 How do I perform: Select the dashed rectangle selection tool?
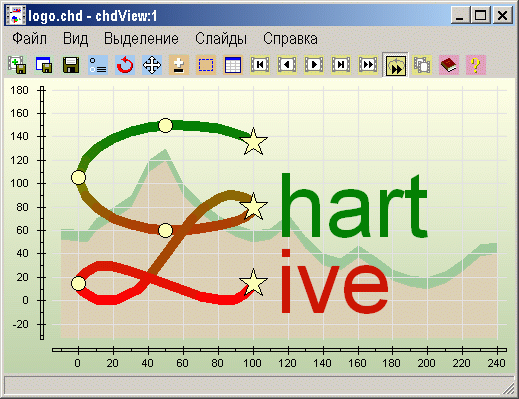pyautogui.click(x=206, y=65)
